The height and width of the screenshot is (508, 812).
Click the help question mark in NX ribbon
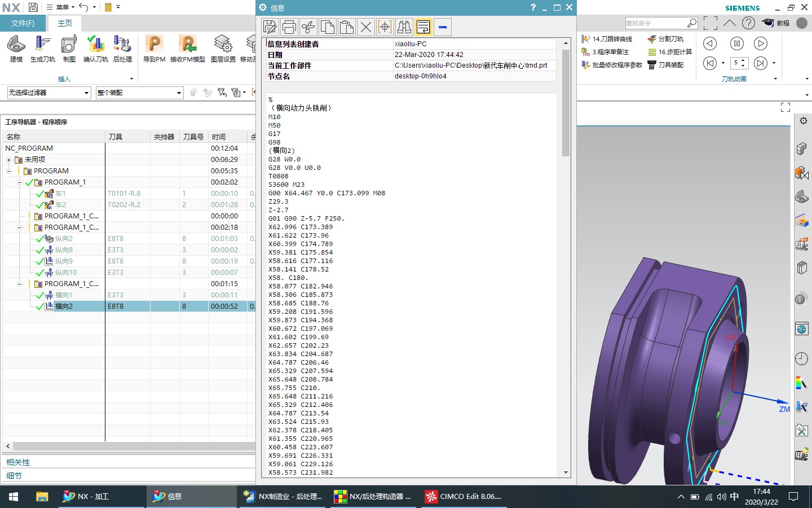[x=748, y=23]
